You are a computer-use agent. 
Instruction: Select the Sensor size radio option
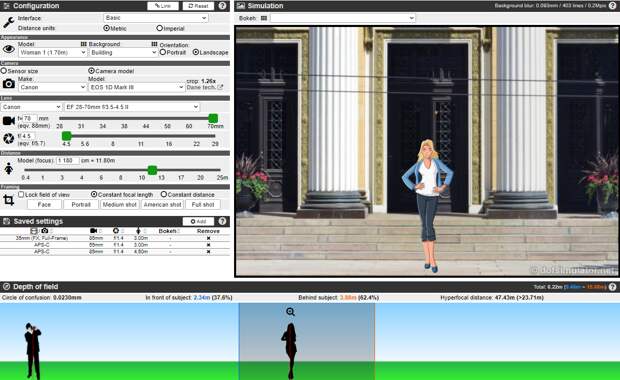click(4, 71)
